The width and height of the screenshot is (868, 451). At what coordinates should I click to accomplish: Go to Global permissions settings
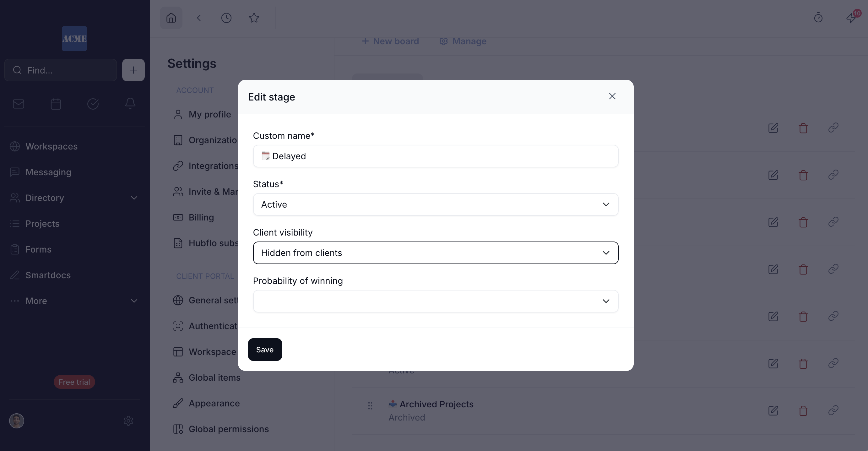[x=228, y=429]
